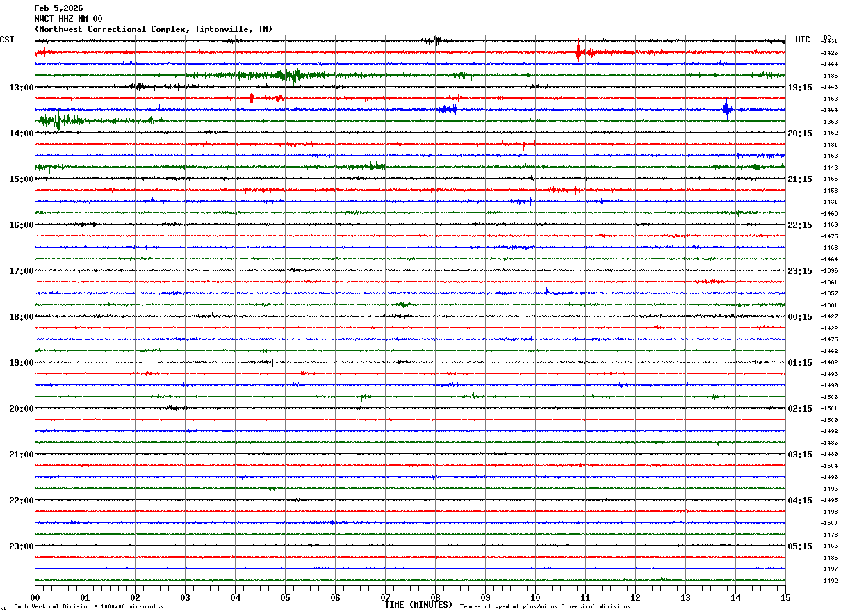Click the NWCT HHZ NM 00 station code
The height and width of the screenshot is (616, 841).
[x=68, y=19]
